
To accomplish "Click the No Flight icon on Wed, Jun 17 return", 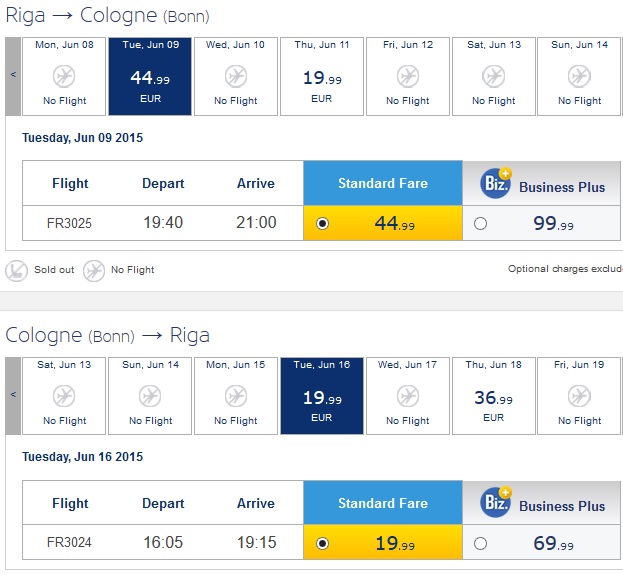I will pos(408,396).
